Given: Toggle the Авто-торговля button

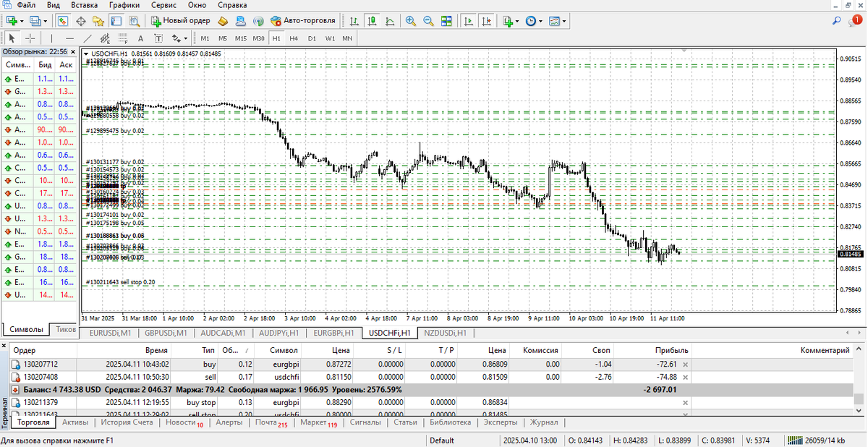Looking at the screenshot, I should coord(302,21).
